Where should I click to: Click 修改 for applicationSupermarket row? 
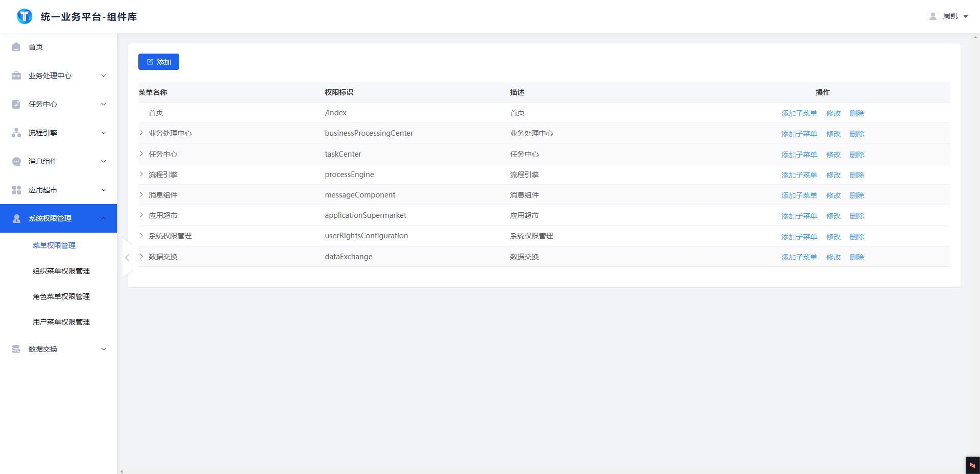pos(834,216)
